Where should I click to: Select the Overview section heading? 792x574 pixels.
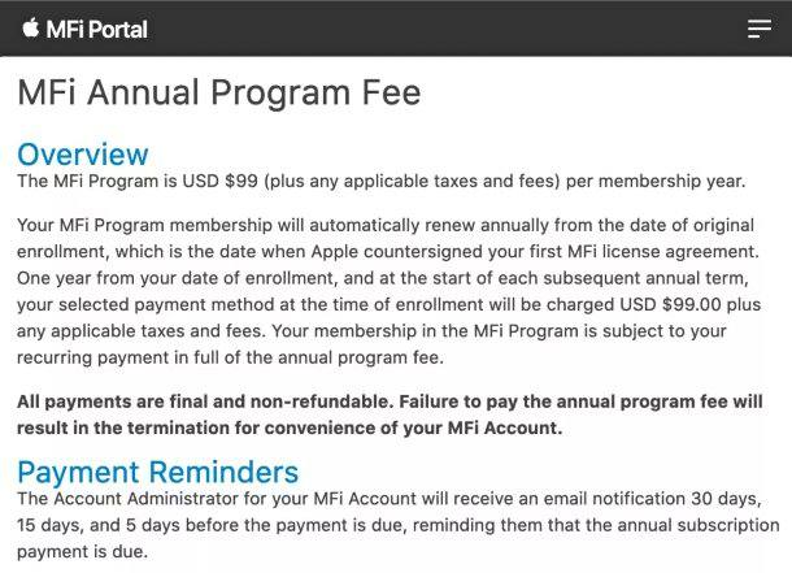click(x=83, y=154)
